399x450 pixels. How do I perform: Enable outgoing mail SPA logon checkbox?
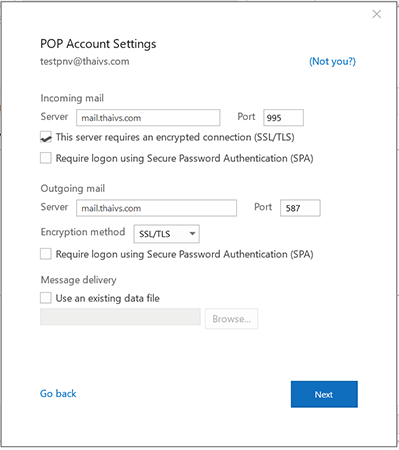pos(46,254)
